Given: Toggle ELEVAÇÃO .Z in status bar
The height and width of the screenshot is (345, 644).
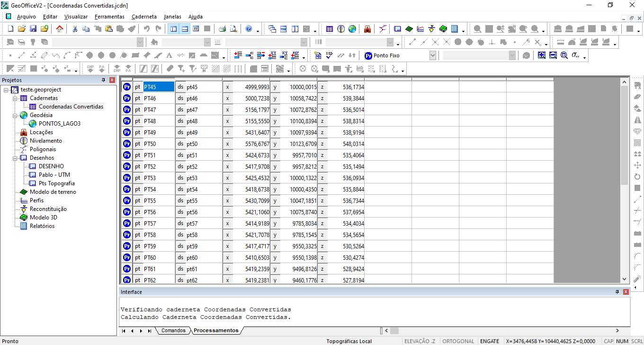Looking at the screenshot, I should pos(420,341).
